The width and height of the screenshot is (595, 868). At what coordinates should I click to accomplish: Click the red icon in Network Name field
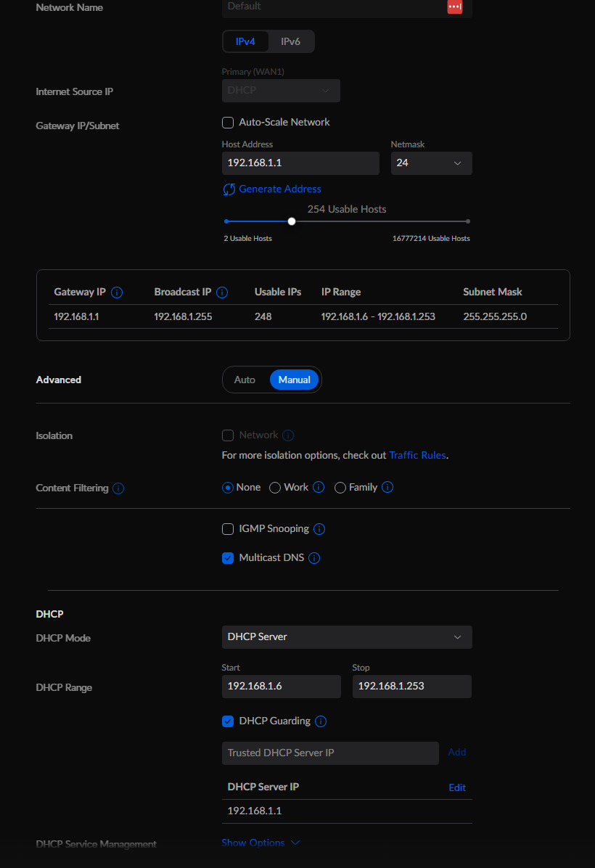pos(455,7)
